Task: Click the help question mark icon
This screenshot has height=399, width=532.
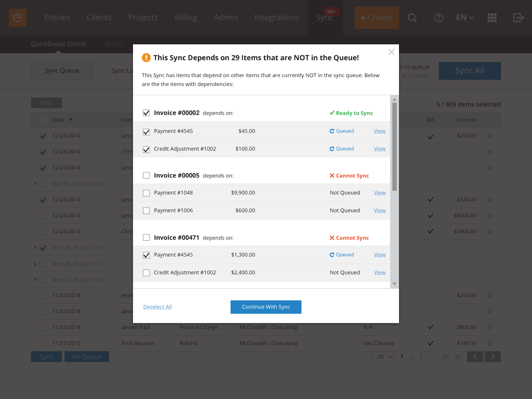Action: click(439, 18)
